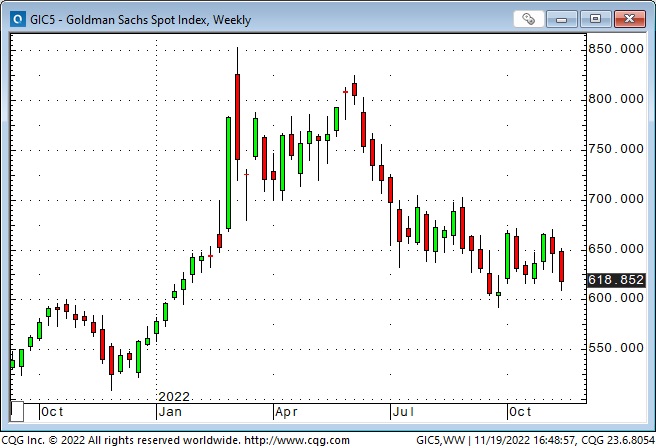
Task: Click the 550.000 price axis label
Action: [616, 348]
